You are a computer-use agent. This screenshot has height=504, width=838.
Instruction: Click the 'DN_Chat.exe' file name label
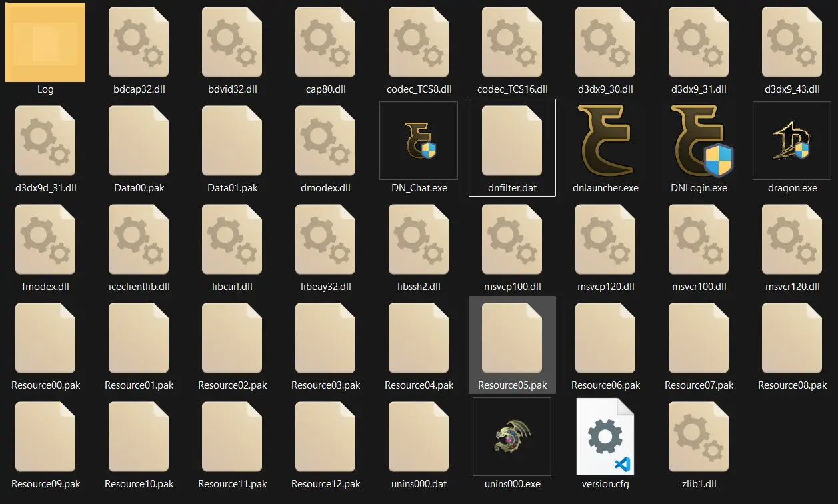pos(419,188)
